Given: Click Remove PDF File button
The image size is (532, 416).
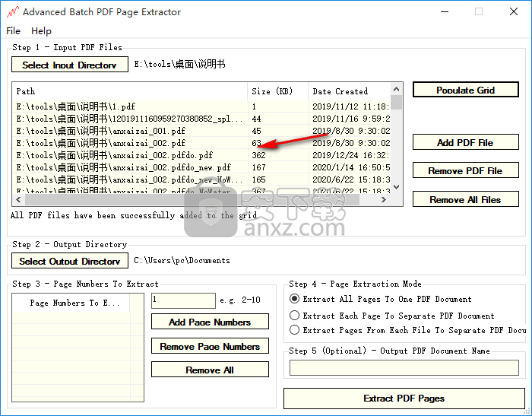Looking at the screenshot, I should point(465,170).
